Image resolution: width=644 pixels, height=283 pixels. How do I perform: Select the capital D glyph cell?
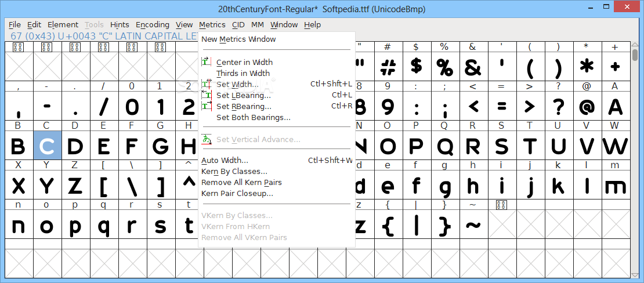[75, 146]
